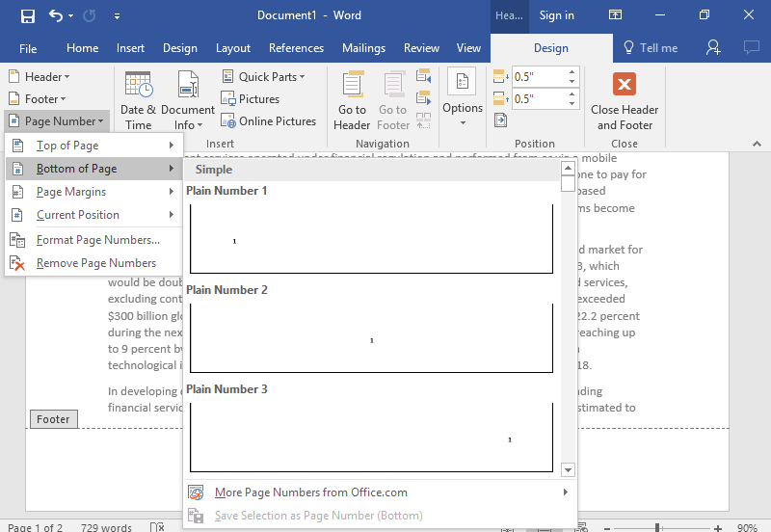The image size is (771, 532).
Task: Select Format Page Numbers option
Action: [97, 240]
